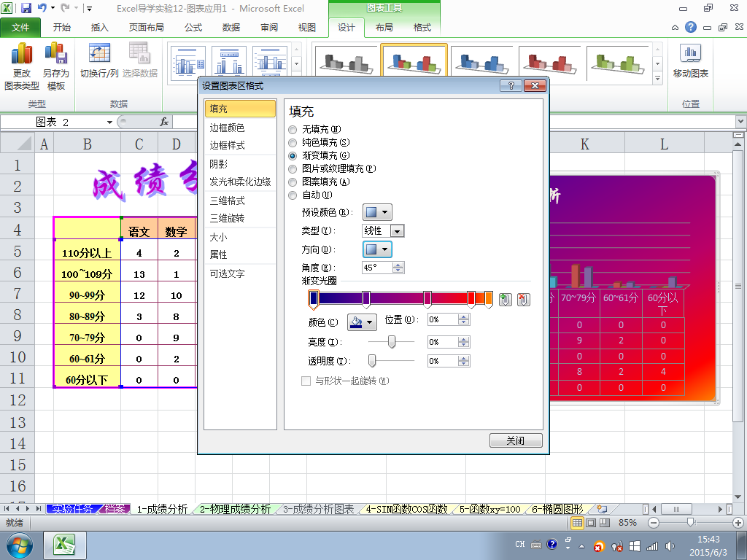Switch to the Insert (插入) ribbon tab
This screenshot has width=747, height=560.
coord(99,27)
